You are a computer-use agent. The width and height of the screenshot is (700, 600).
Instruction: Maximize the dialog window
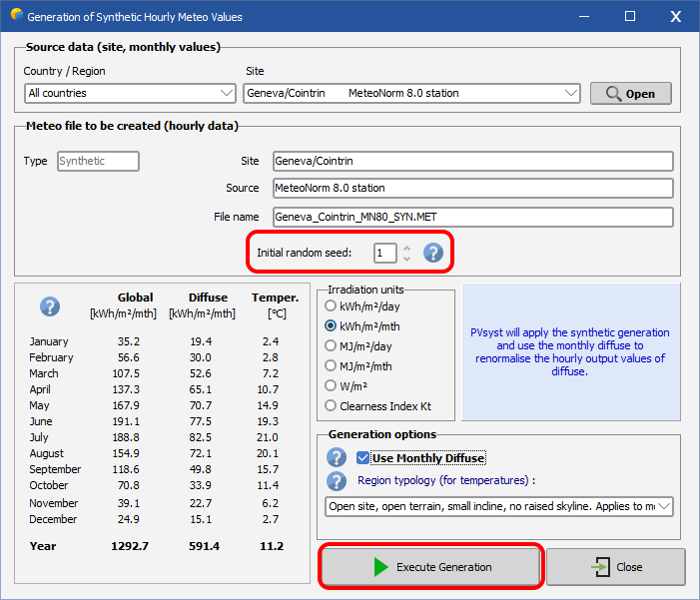click(x=630, y=16)
